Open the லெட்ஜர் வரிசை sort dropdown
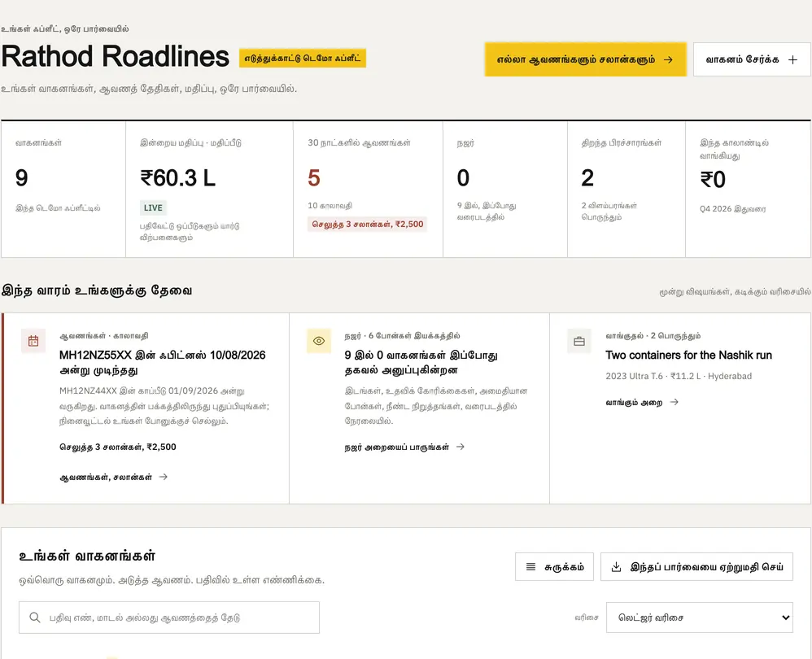Viewport: 812px width, 659px height. 700,618
